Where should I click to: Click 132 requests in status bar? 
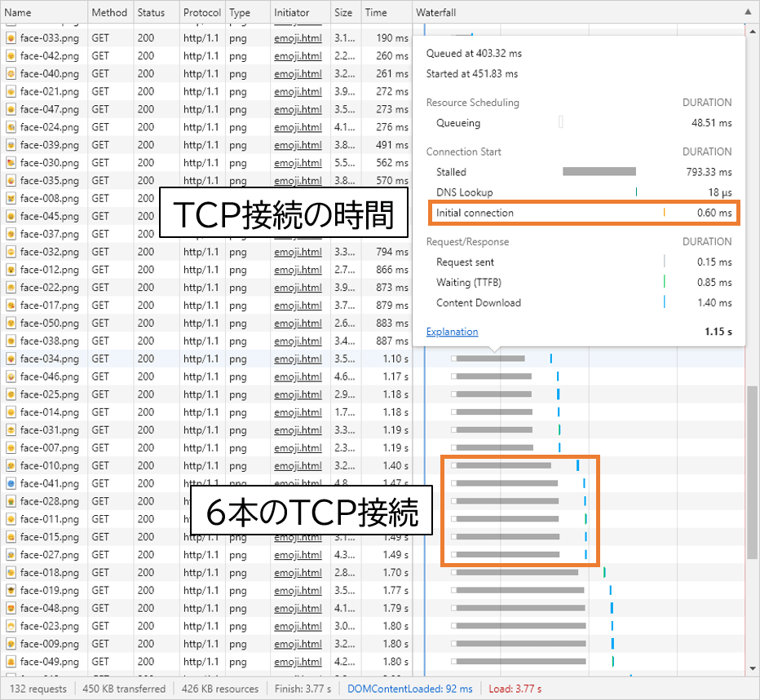coord(38,689)
